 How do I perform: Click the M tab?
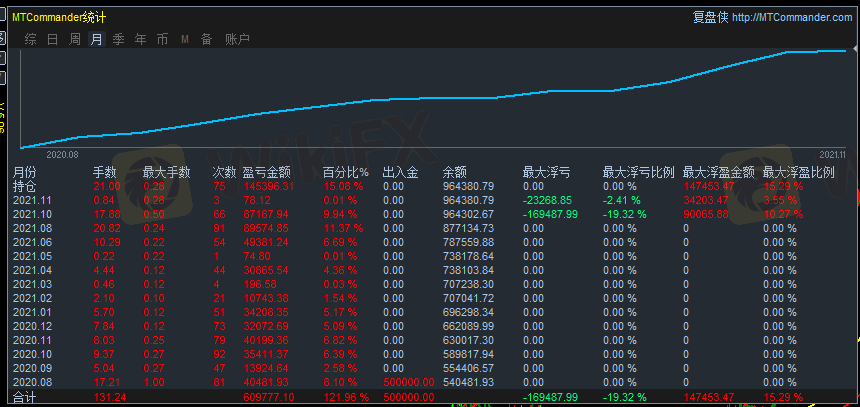pos(185,39)
